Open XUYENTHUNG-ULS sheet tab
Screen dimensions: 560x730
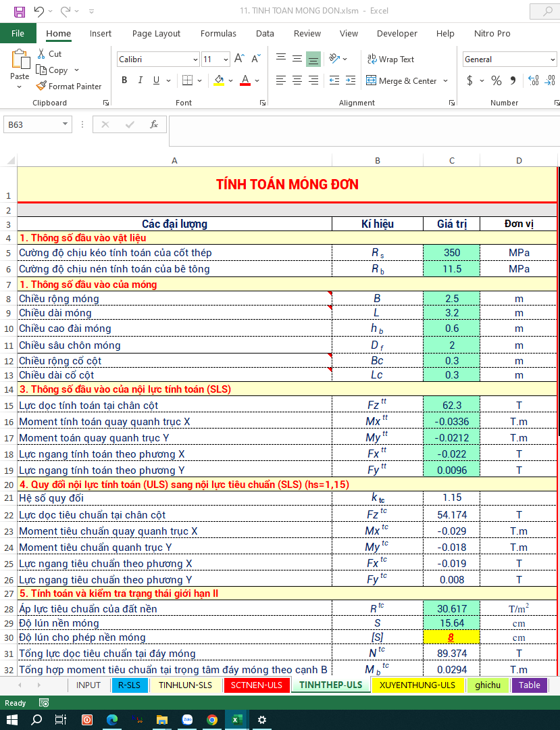click(x=417, y=685)
